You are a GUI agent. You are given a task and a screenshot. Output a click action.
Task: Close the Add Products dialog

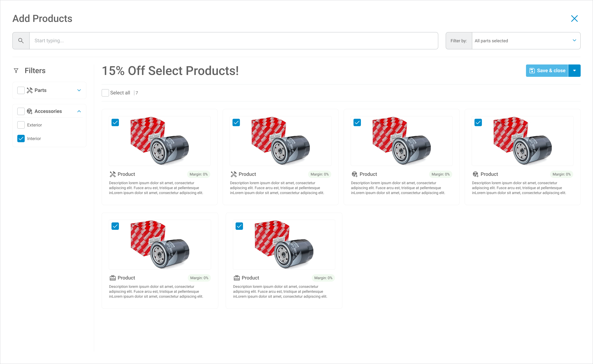574,19
